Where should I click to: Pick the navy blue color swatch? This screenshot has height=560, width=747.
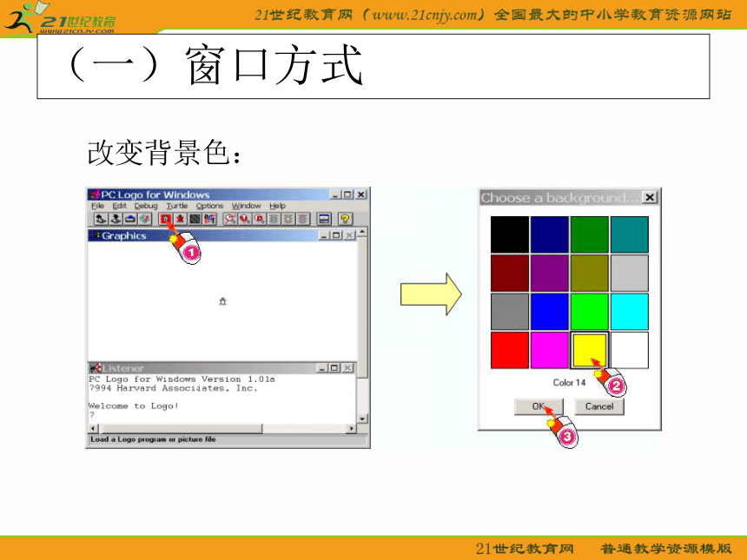(550, 234)
